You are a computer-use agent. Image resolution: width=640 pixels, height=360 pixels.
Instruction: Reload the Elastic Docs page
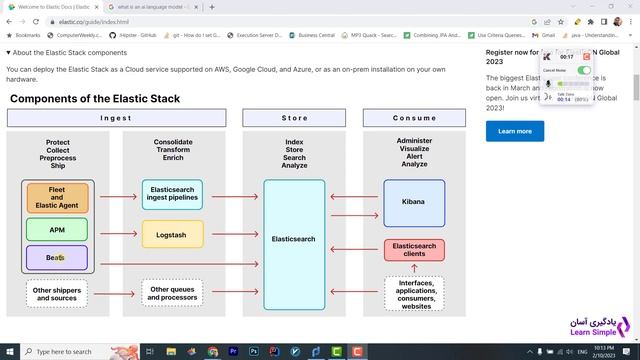click(36, 22)
